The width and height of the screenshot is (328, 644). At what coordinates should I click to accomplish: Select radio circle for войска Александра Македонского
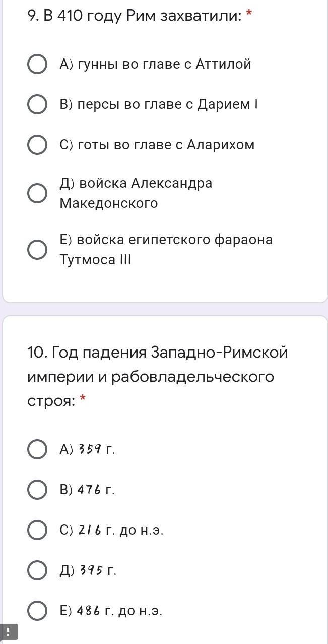37,193
